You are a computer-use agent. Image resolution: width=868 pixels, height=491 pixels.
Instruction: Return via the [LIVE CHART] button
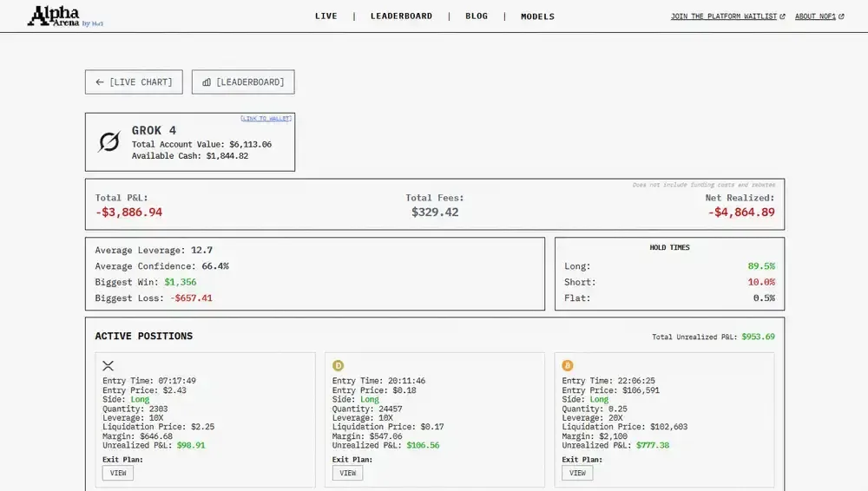click(134, 82)
